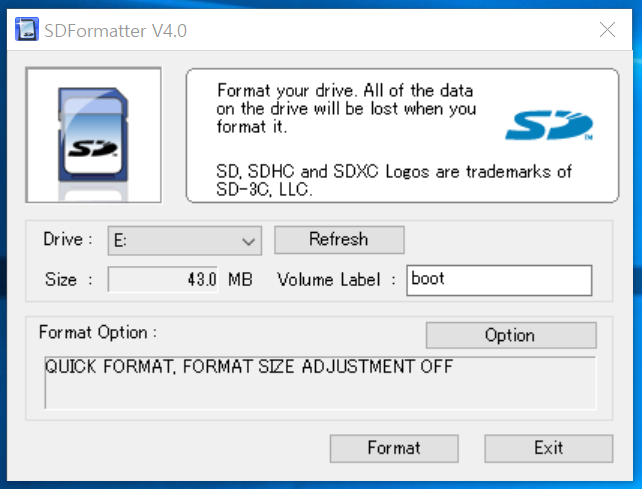Screen dimensions: 642x489
Task: Click the SDFormatter app icon in title bar
Action: [x=27, y=29]
